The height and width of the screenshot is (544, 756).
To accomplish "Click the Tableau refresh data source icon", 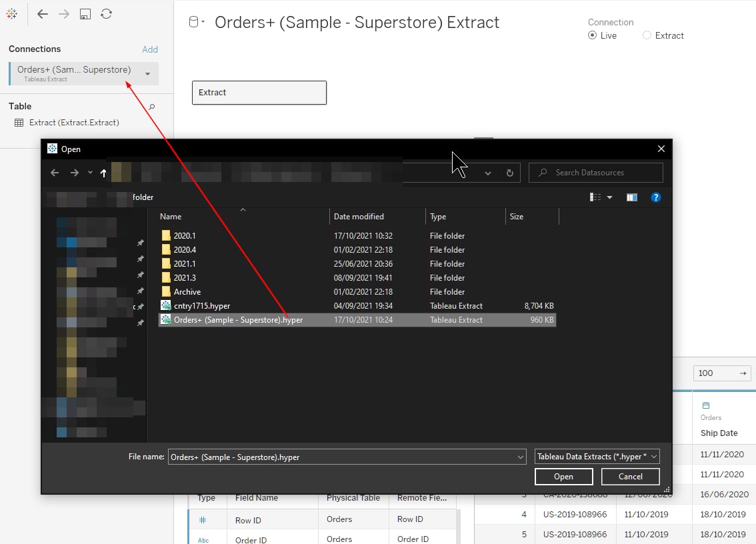I will coord(106,14).
